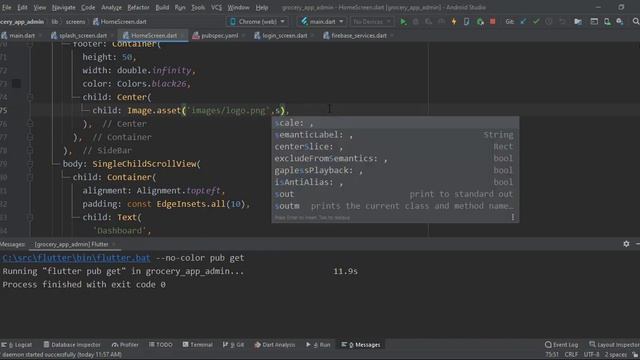Screen dimensions: 640x360
Task: Choose the sout live template suggestion
Action: [x=396, y=194]
